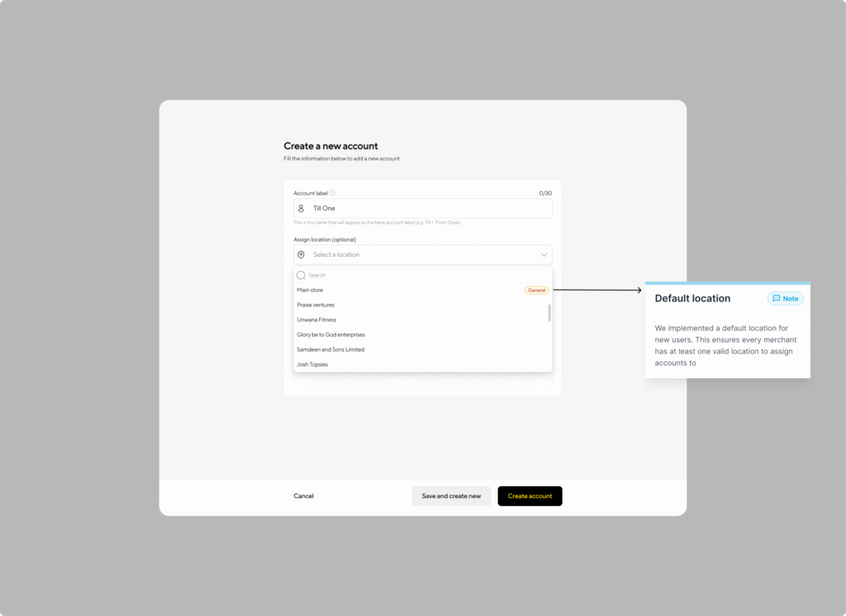Click the location list scrollbar
Image resolution: width=846 pixels, height=616 pixels.
point(549,313)
